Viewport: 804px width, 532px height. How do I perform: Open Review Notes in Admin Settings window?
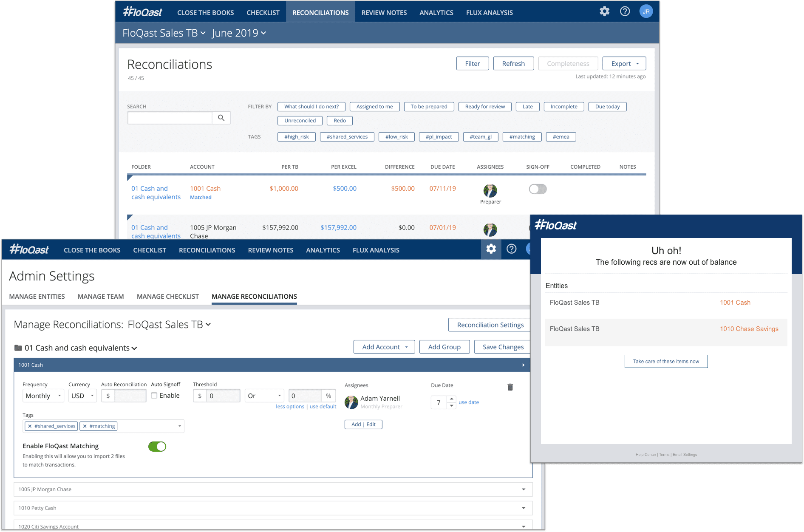pos(271,250)
